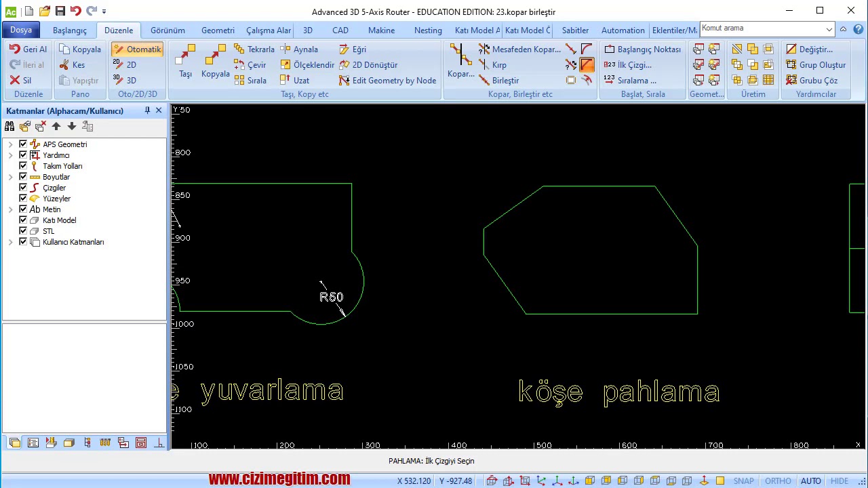Open quick access toolbar customize dropdown
The height and width of the screenshot is (488, 868).
104,12
